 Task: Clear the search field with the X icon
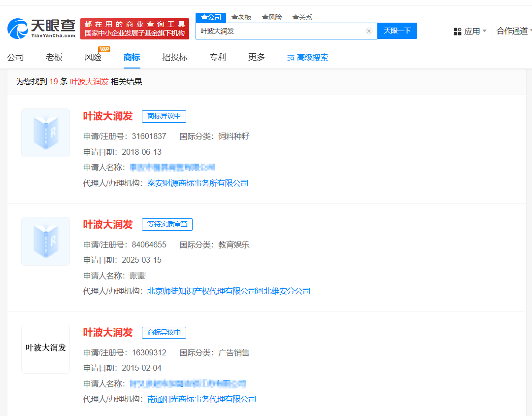(369, 31)
